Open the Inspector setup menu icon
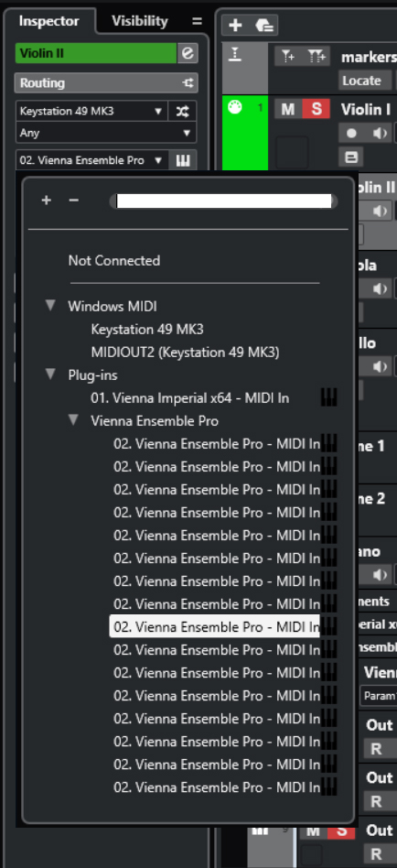 (x=197, y=22)
